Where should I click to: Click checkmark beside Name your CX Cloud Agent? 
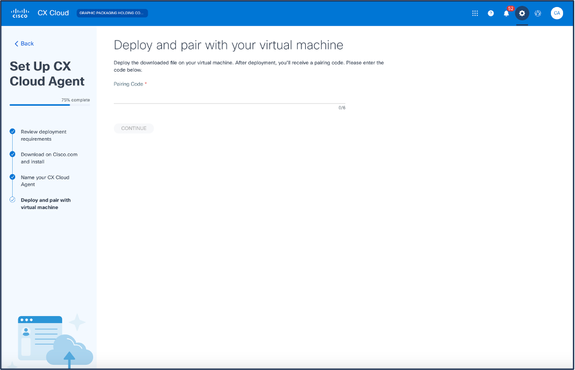[12, 177]
